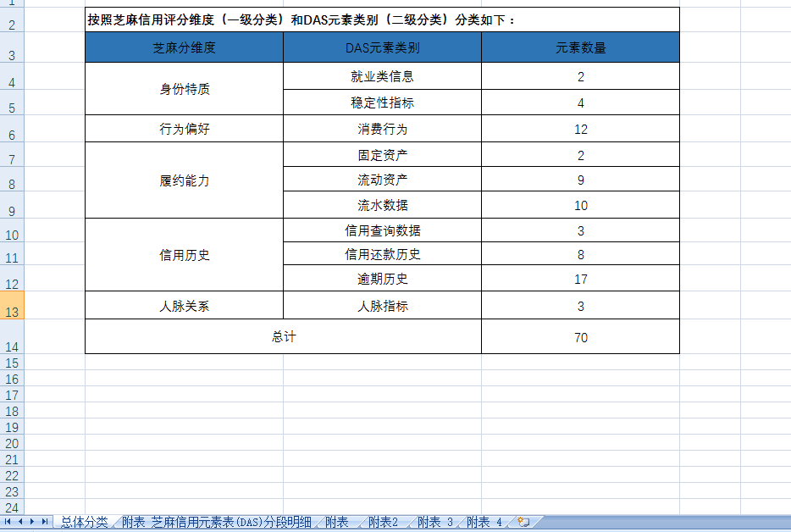Click the value 10 for 流水数据
The width and height of the screenshot is (791, 532).
point(581,205)
